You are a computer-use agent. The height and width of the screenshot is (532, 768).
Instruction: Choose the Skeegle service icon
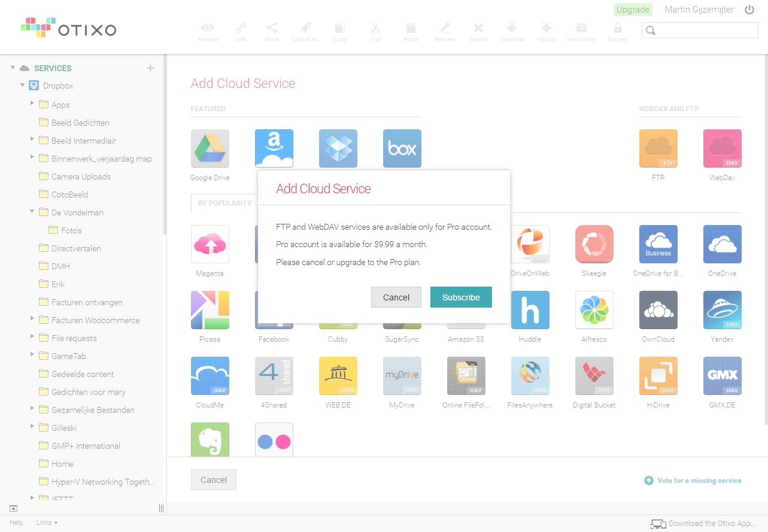click(594, 244)
